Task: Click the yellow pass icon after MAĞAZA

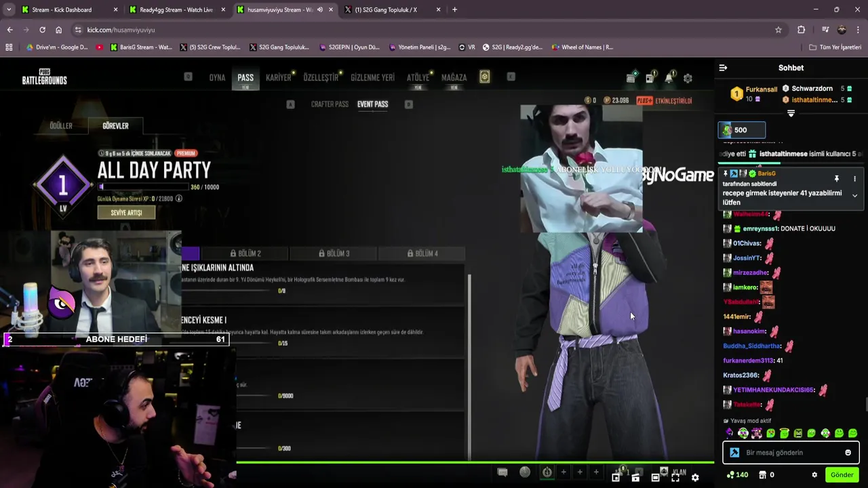Action: (484, 77)
